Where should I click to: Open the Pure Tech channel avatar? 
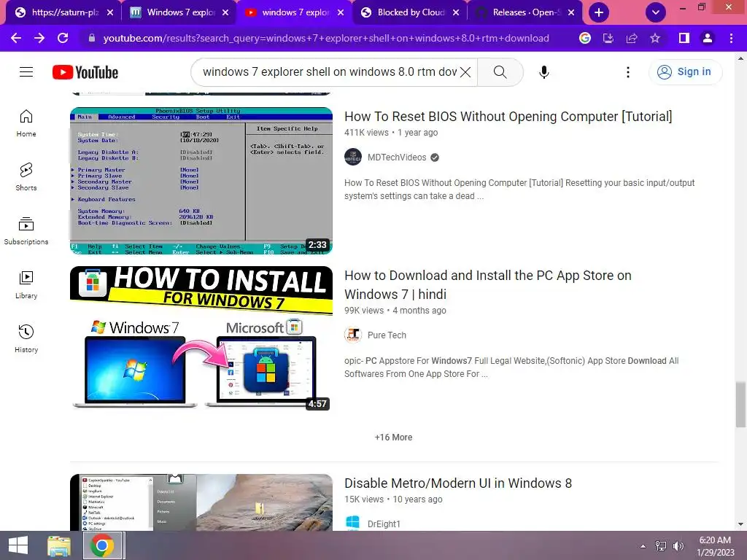[353, 335]
